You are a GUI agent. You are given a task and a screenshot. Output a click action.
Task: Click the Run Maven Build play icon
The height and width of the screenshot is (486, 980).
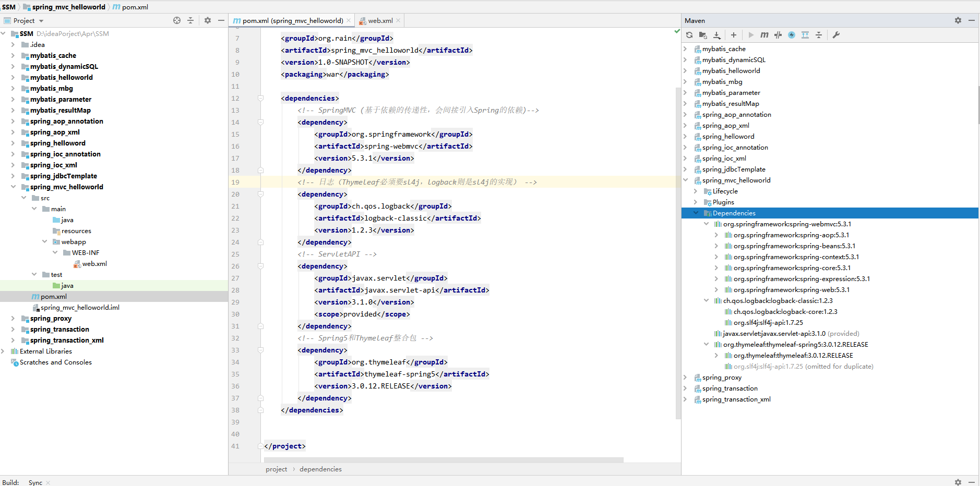click(751, 35)
